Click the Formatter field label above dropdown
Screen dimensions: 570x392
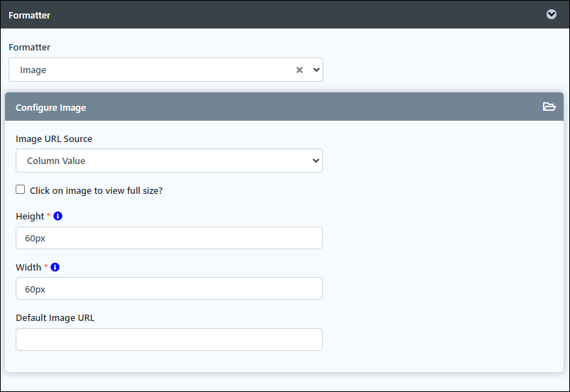tap(29, 48)
